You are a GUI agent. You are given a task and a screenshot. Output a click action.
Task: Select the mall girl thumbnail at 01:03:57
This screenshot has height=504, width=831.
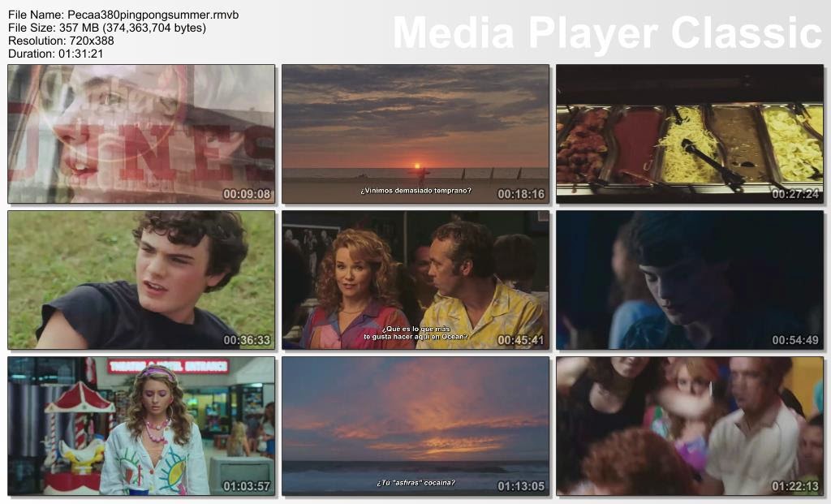(x=141, y=426)
